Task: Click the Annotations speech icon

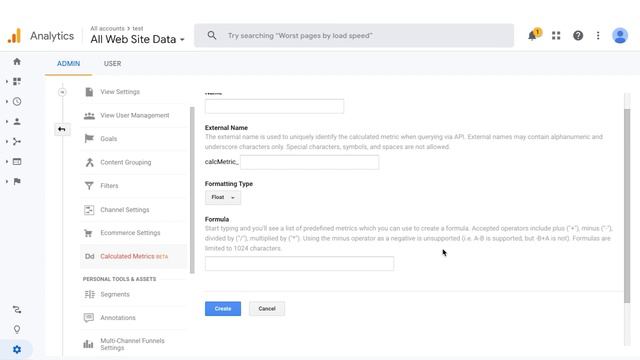Action: [x=89, y=318]
